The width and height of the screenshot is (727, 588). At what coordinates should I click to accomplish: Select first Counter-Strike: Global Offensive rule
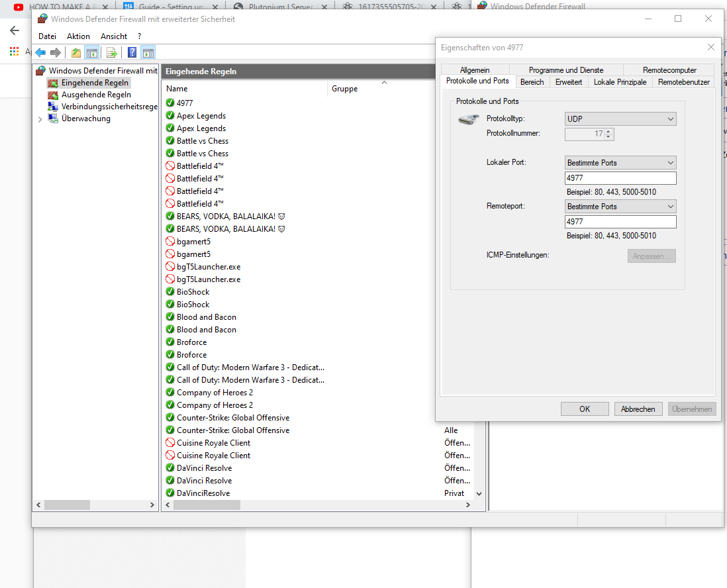click(x=233, y=417)
